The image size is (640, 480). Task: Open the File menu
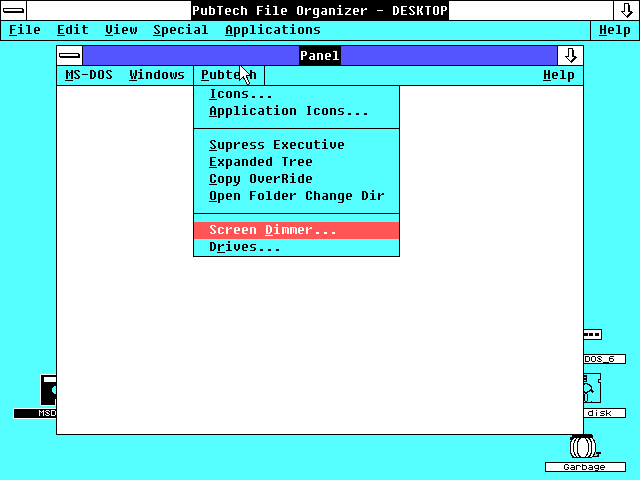point(24,30)
